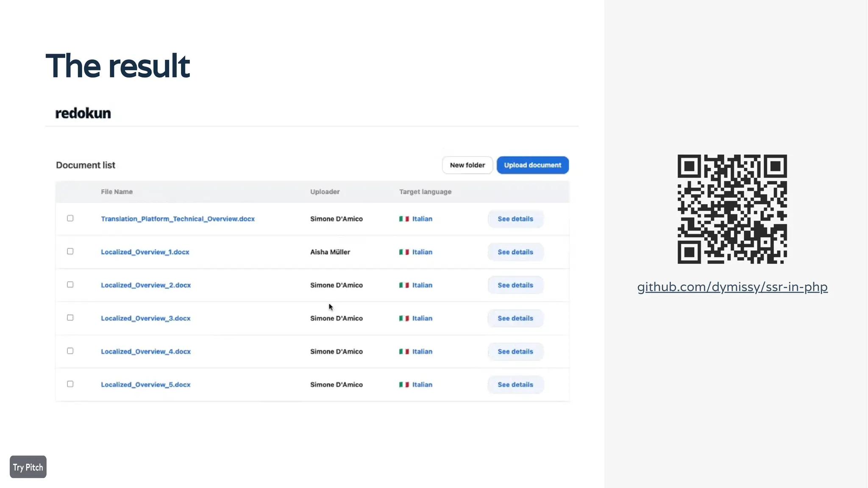Click the slide title The result
868x488 pixels.
tap(118, 66)
